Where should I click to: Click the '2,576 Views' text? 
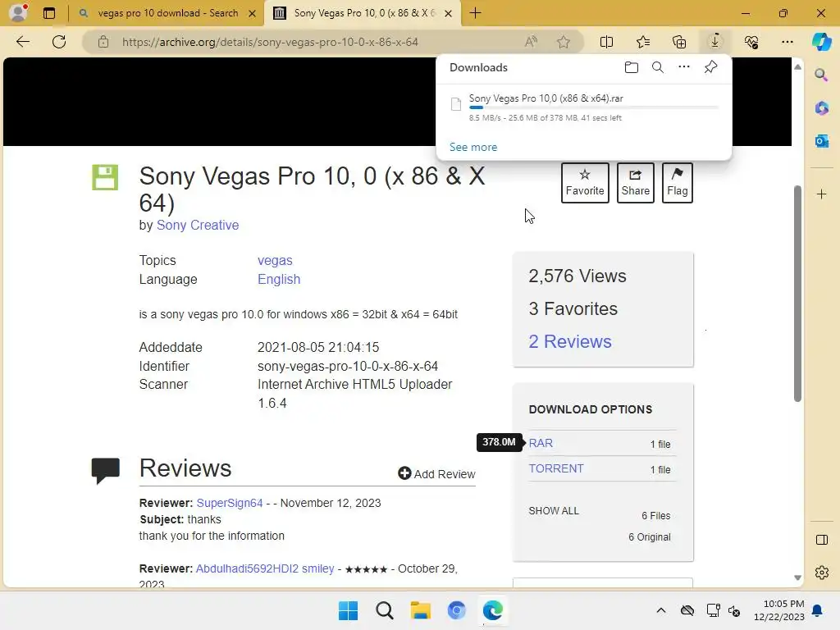pyautogui.click(x=577, y=276)
